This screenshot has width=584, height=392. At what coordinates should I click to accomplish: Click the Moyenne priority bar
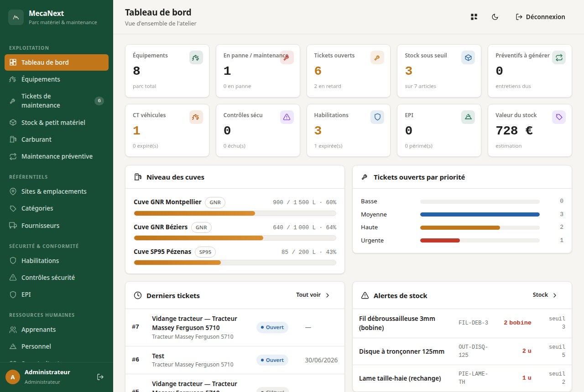[480, 214]
